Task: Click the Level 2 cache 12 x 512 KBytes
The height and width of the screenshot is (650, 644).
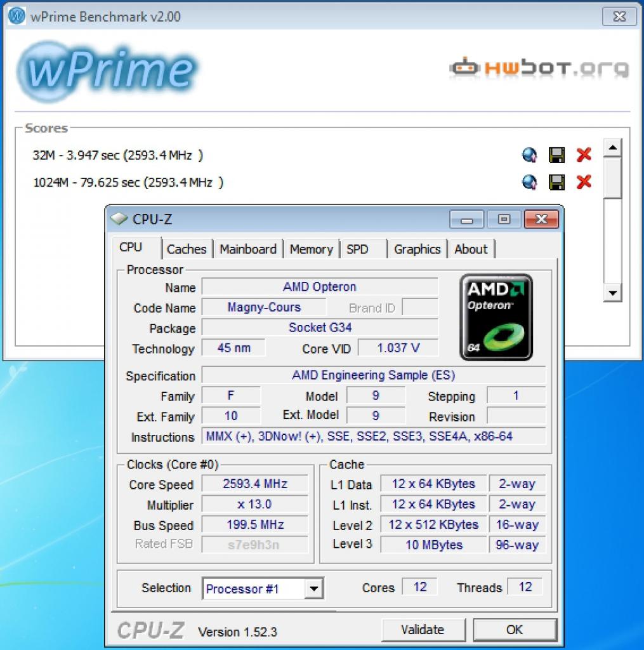Action: 433,524
